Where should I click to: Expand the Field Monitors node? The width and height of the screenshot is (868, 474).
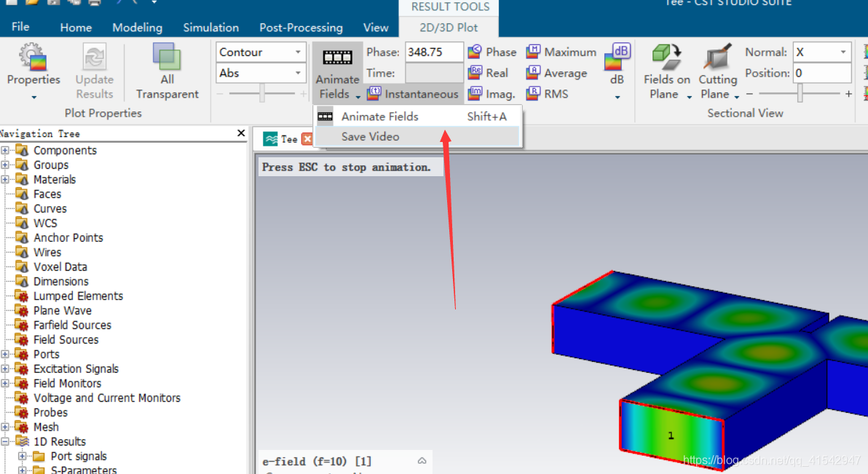[5, 383]
